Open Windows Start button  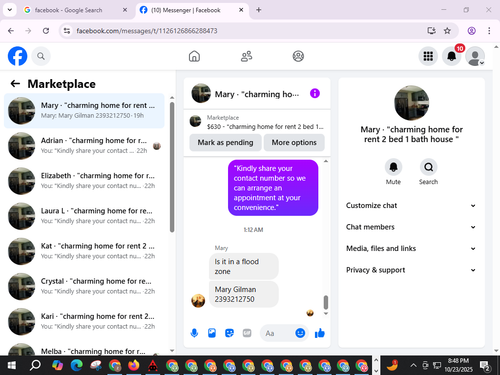12,366
